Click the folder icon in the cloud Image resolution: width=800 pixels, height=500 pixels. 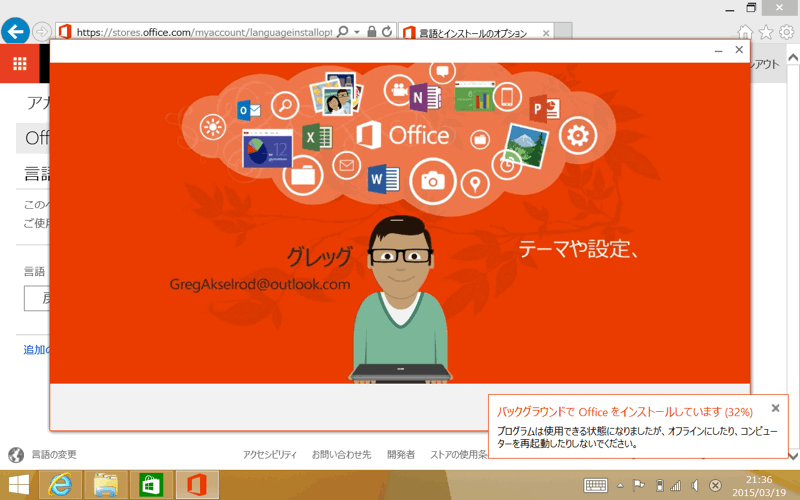click(x=303, y=176)
